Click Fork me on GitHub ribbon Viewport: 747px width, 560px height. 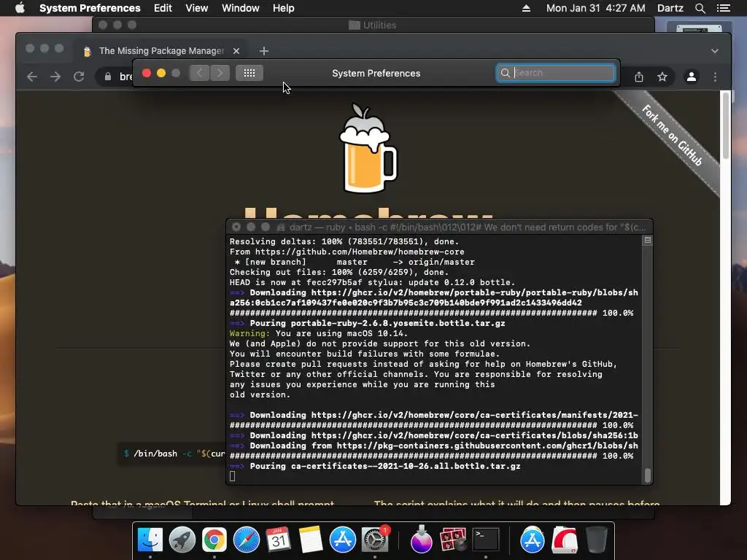672,136
